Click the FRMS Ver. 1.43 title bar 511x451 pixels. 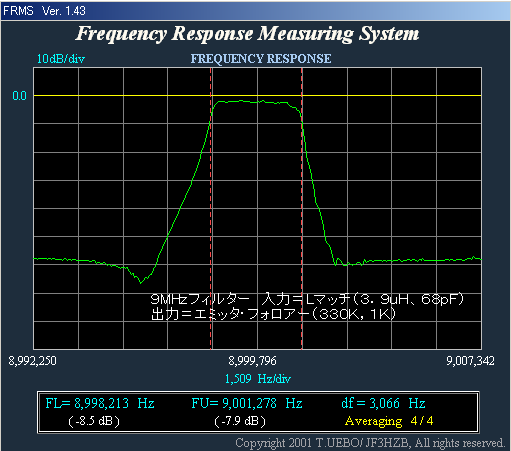(255, 11)
